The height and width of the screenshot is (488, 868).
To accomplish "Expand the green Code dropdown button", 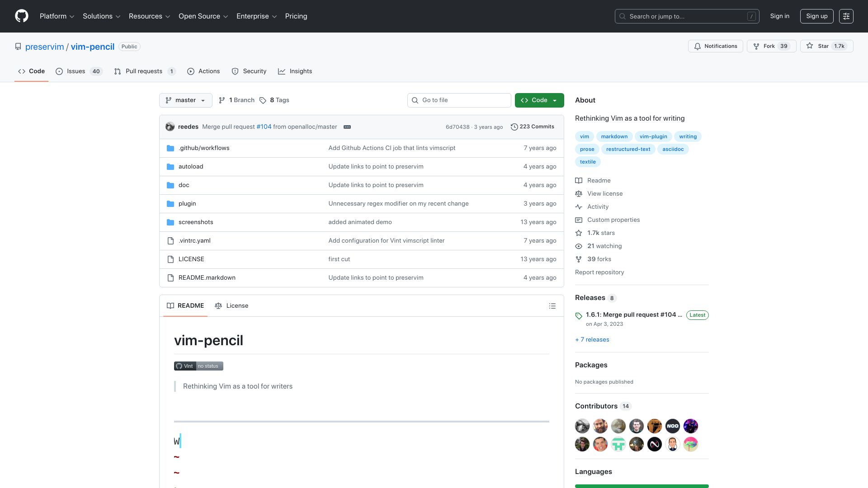I will pos(539,100).
